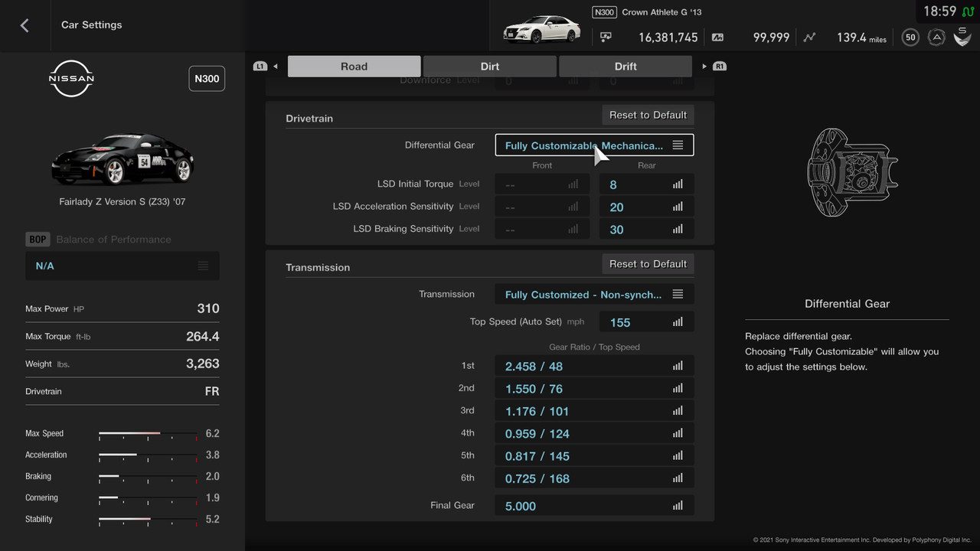
Task: Click the R1 shoulder button icon
Action: click(720, 67)
